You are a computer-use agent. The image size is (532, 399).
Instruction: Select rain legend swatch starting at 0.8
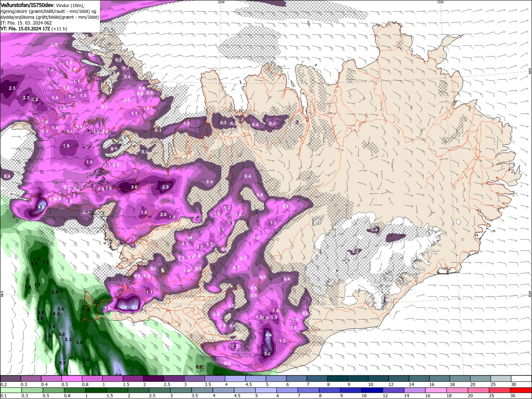(x=74, y=391)
